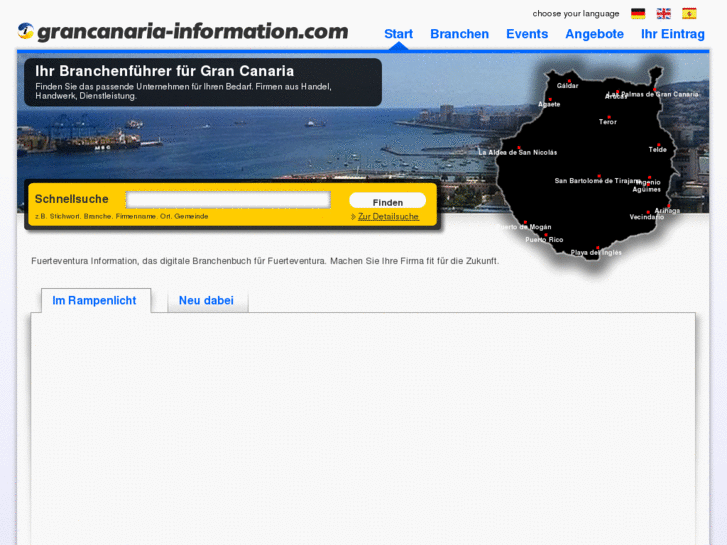Viewport: 727px width, 545px height.
Task: Click heading 'Ihr Branchenführer für Gran Canaria'
Action: coord(165,71)
